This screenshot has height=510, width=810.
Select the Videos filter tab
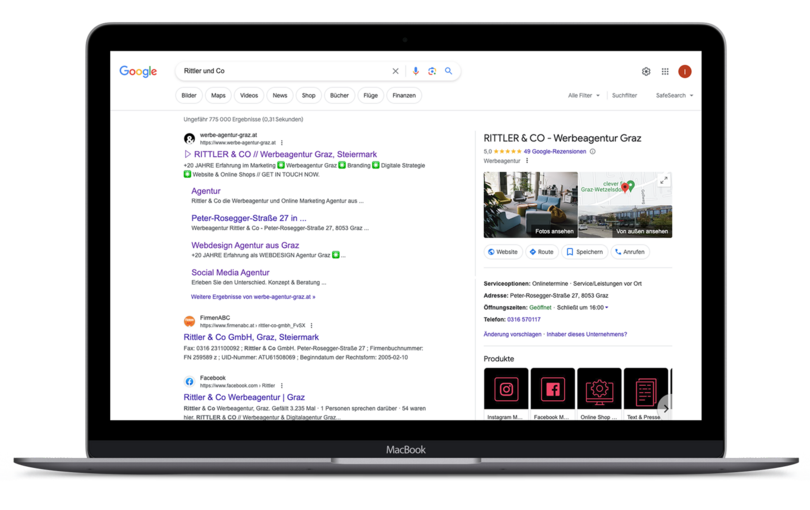click(x=249, y=96)
